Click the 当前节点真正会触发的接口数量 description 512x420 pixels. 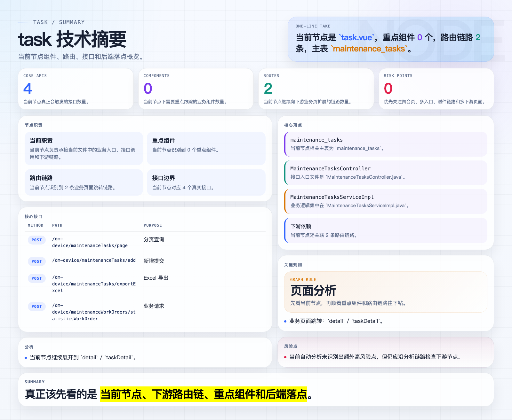57,102
